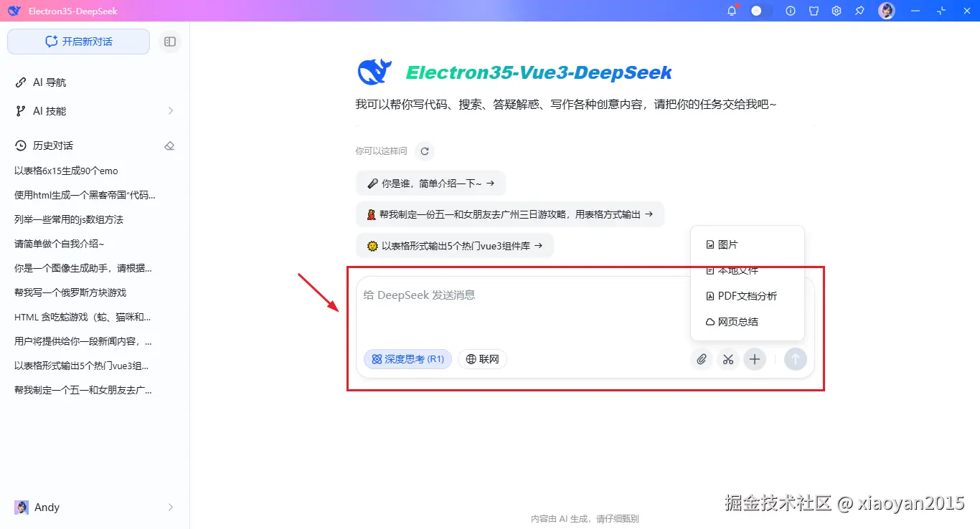Click the DeepSeek whale icon in title bar

point(14,11)
